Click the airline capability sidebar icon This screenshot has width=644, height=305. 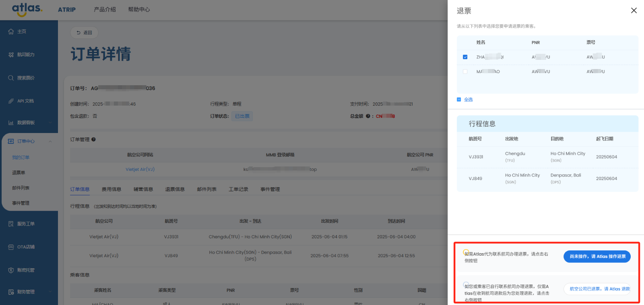tap(11, 55)
